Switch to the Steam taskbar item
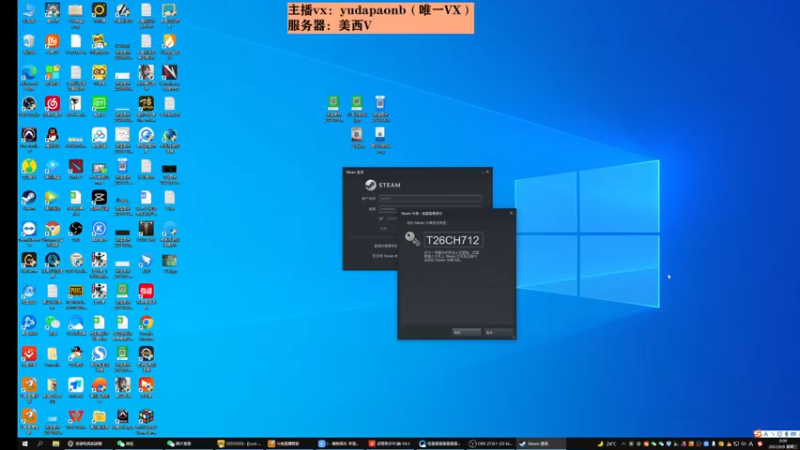 click(x=541, y=444)
